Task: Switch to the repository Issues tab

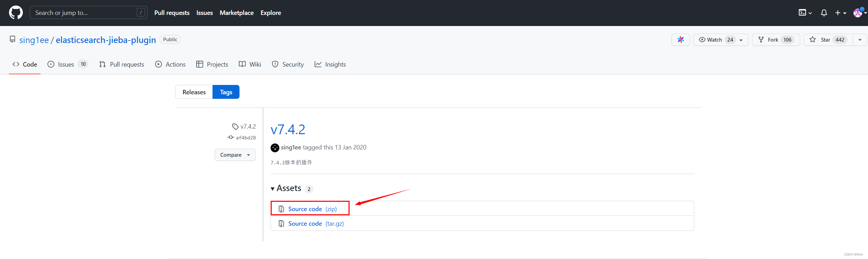Action: coord(68,64)
